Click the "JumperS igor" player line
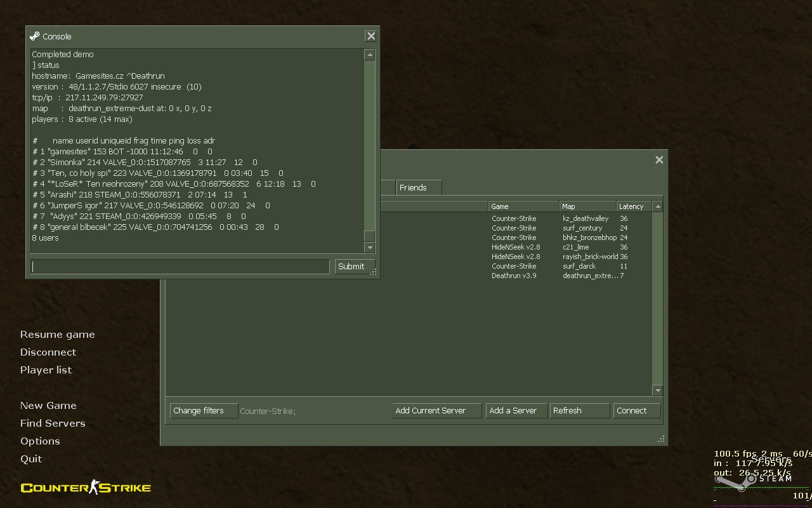Screen dimensions: 812x508 [152, 205]
